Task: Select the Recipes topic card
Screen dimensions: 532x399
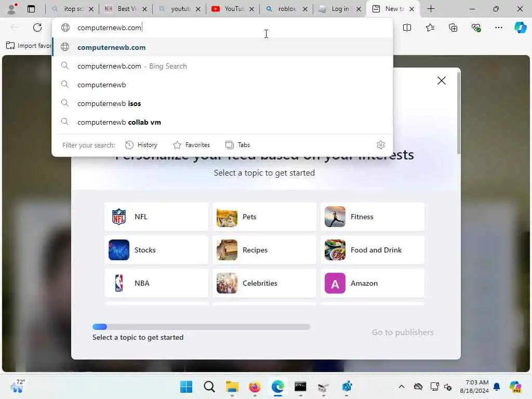Action: [264, 250]
